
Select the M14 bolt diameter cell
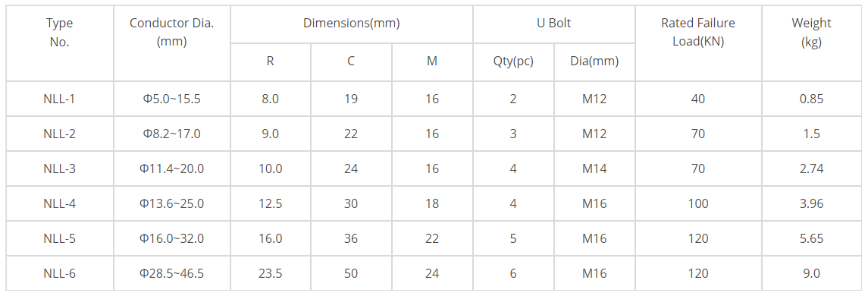click(594, 168)
